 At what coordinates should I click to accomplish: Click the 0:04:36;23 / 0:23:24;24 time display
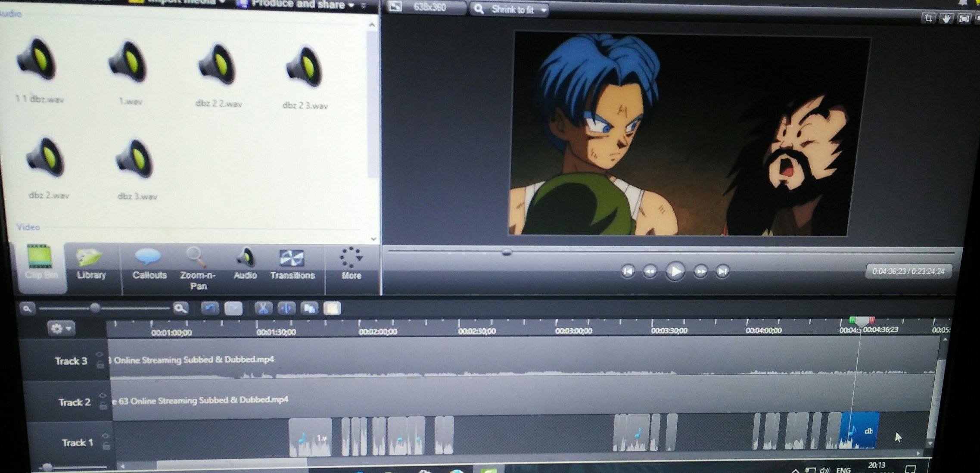click(x=908, y=271)
